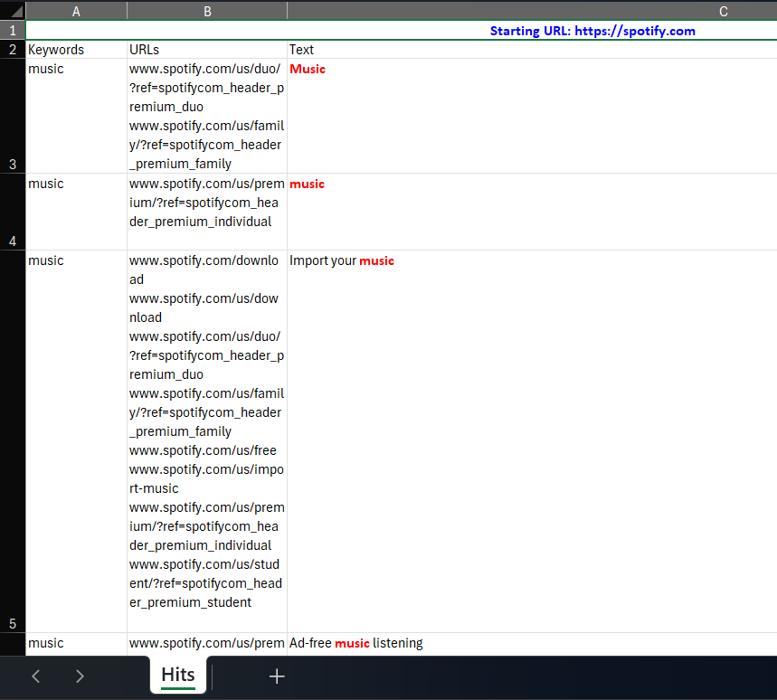Image resolution: width=777 pixels, height=700 pixels.
Task: Select row 1 by its row number
Action: [12, 30]
